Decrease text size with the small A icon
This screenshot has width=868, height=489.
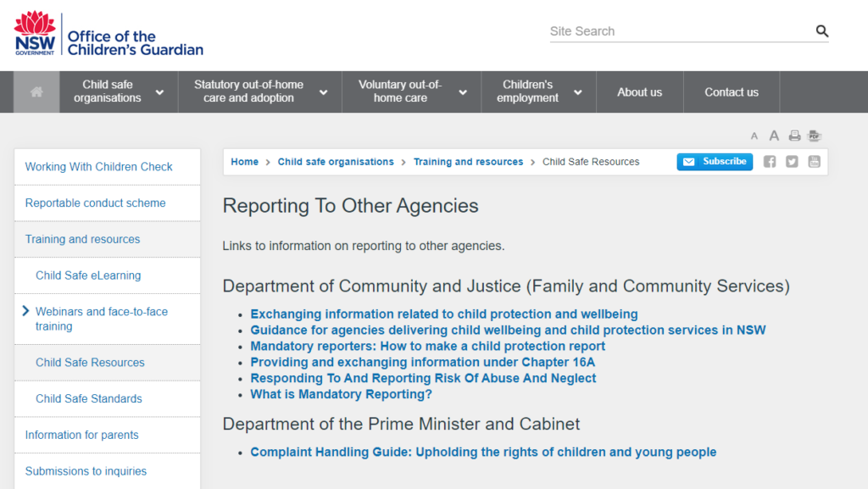754,136
